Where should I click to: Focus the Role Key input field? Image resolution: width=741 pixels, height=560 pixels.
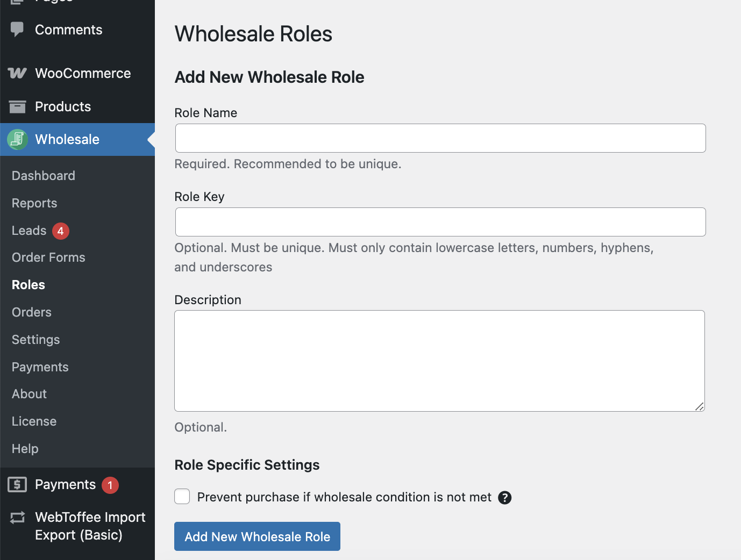coord(440,222)
